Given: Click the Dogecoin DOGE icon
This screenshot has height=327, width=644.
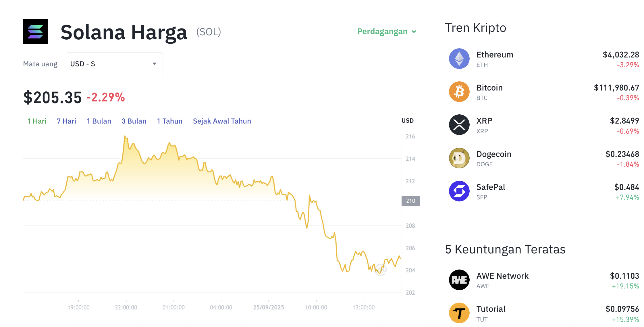Looking at the screenshot, I should click(x=459, y=158).
